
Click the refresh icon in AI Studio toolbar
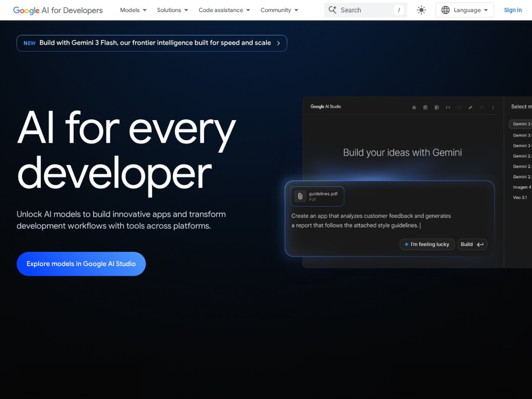tap(481, 107)
